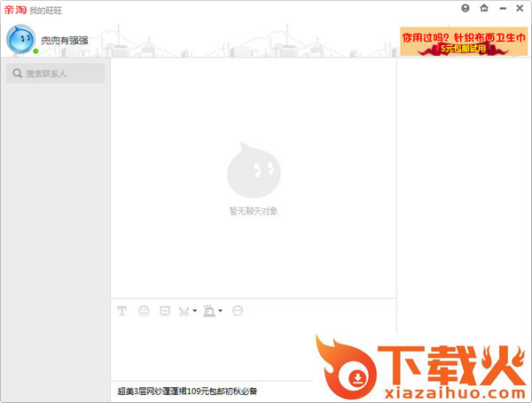The width and height of the screenshot is (532, 403).
Task: Click the quick phrase message icon
Action: (x=165, y=311)
